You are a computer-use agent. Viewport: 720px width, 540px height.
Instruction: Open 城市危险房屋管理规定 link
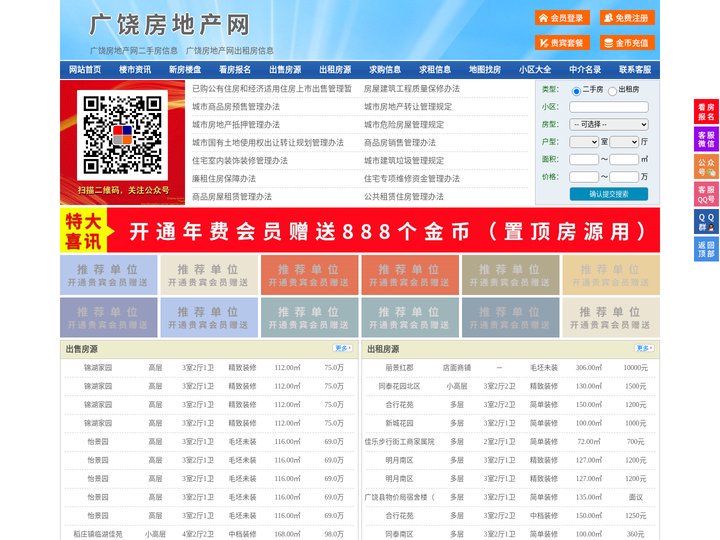[404, 124]
